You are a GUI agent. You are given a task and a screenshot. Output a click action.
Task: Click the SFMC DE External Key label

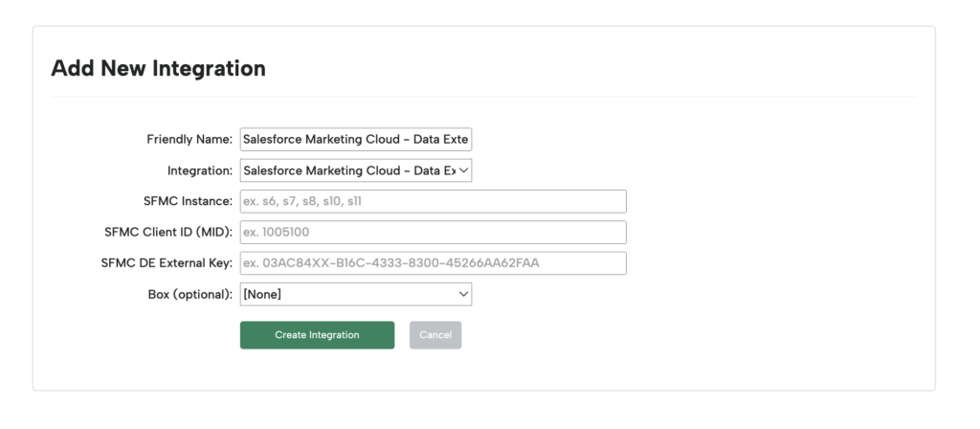coord(167,263)
